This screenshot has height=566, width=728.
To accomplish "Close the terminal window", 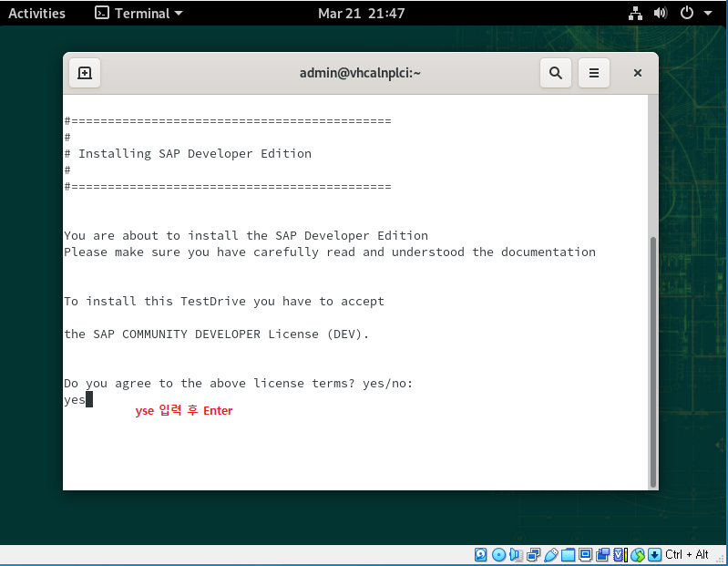I will 638,73.
